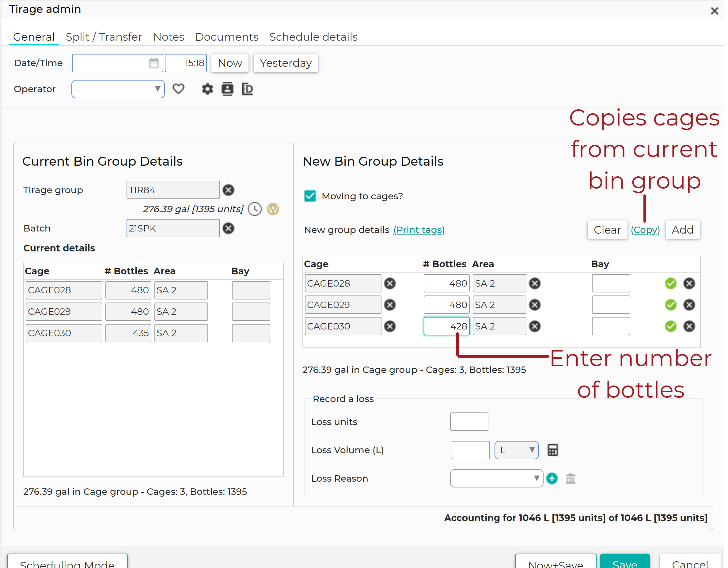Click the bottles field for CAGE028 new row
The height and width of the screenshot is (568, 728).
pyautogui.click(x=447, y=284)
